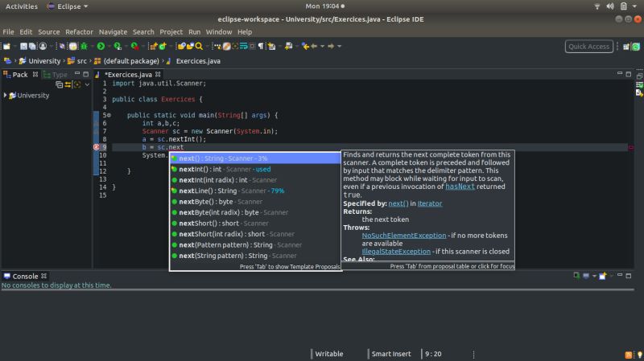Open the Refactor menu

pyautogui.click(x=79, y=31)
